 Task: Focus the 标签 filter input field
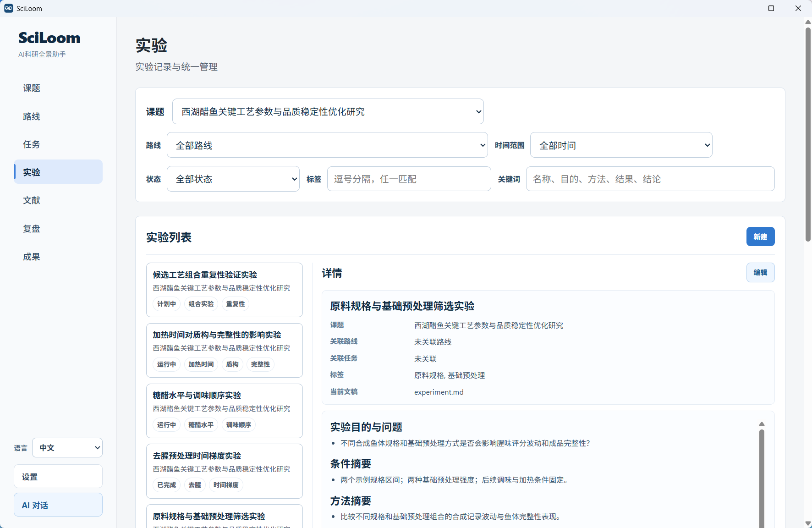409,179
